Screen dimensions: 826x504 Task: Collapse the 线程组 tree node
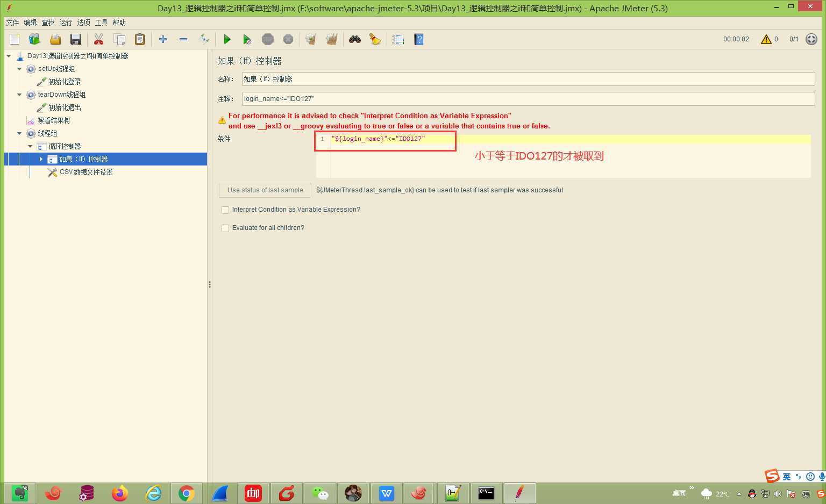pyautogui.click(x=20, y=133)
